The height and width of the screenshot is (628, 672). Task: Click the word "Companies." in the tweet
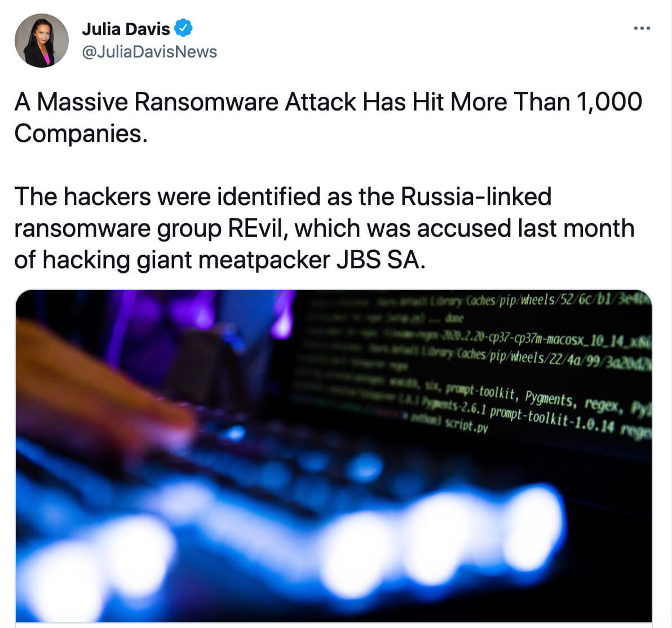[x=81, y=134]
